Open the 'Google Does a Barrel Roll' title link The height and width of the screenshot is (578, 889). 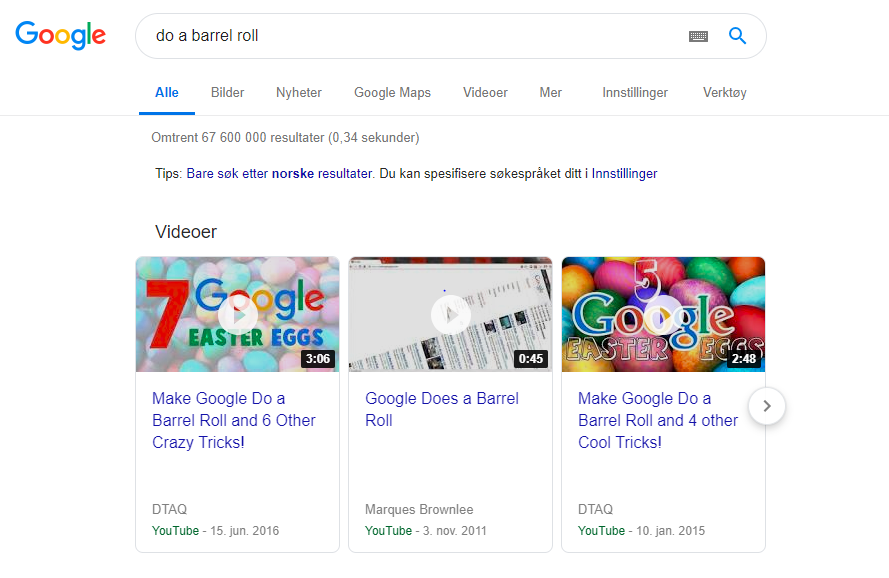click(x=442, y=410)
